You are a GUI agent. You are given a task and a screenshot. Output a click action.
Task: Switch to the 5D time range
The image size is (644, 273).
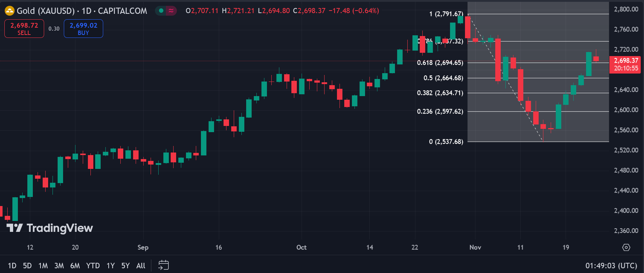[x=27, y=266]
